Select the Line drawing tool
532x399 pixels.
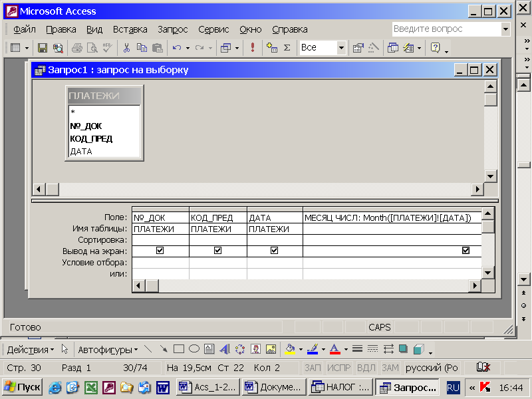coord(148,349)
